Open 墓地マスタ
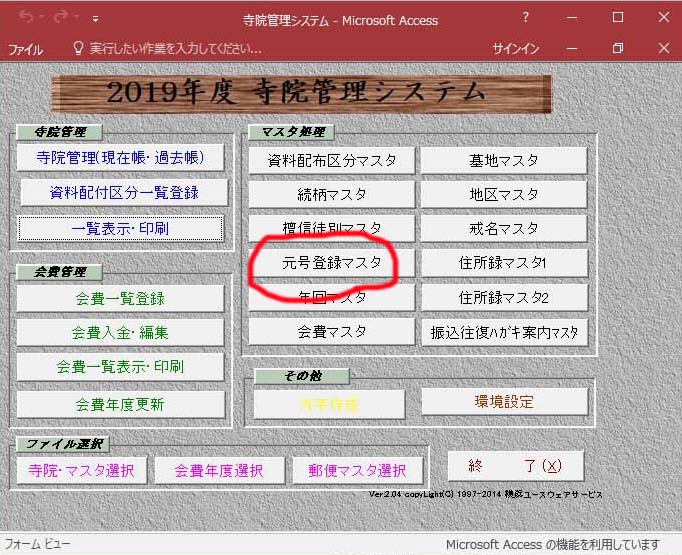Image resolution: width=682 pixels, height=555 pixels. (503, 160)
